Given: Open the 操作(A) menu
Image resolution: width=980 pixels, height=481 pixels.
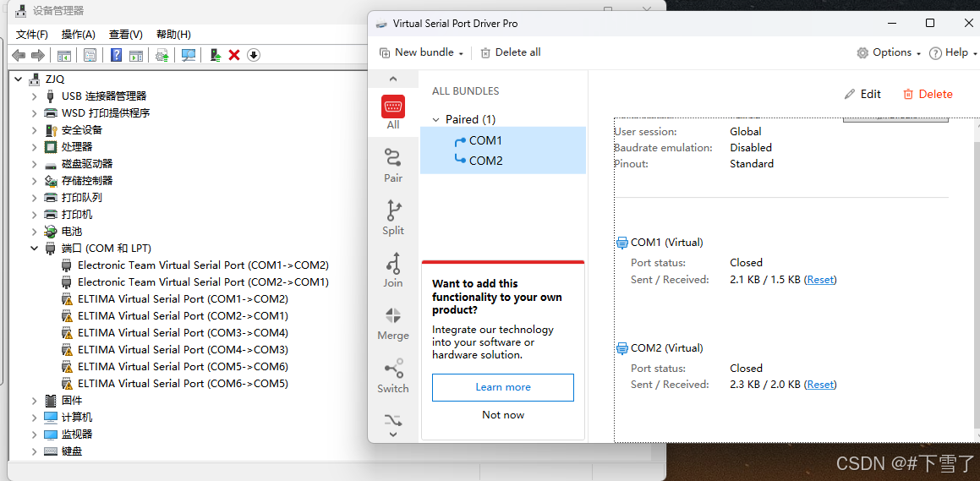Looking at the screenshot, I should click(x=78, y=34).
